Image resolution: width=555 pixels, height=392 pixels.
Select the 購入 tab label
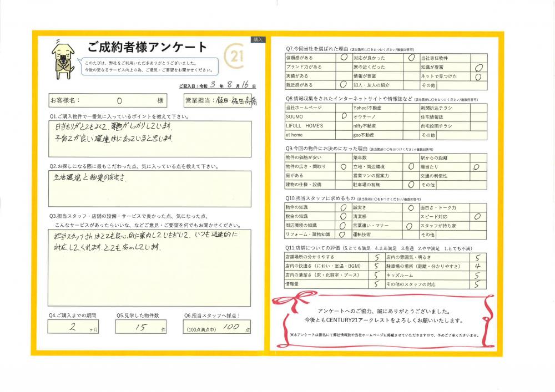point(258,39)
